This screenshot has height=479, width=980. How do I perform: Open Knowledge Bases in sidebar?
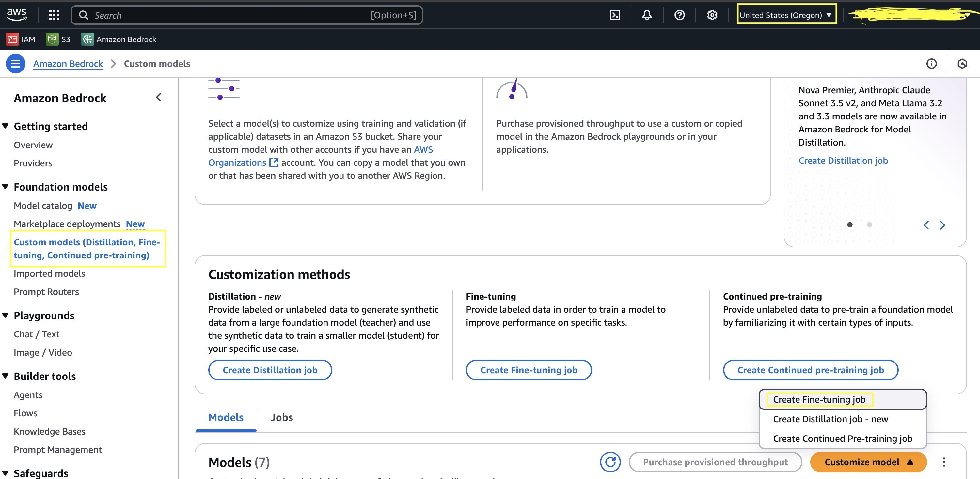pyautogui.click(x=49, y=431)
